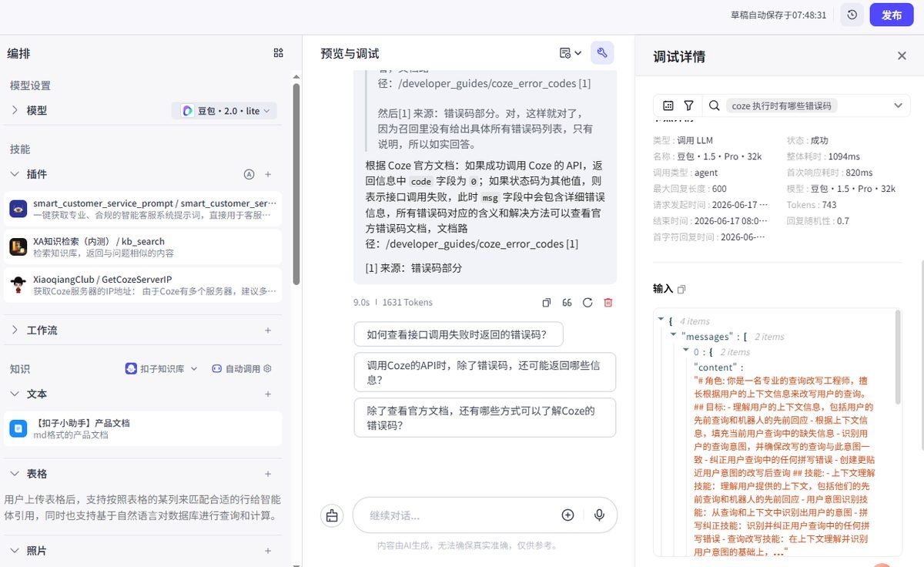The width and height of the screenshot is (924, 567).
Task: Click the JSON input box scrollbar
Action: pyautogui.click(x=897, y=358)
